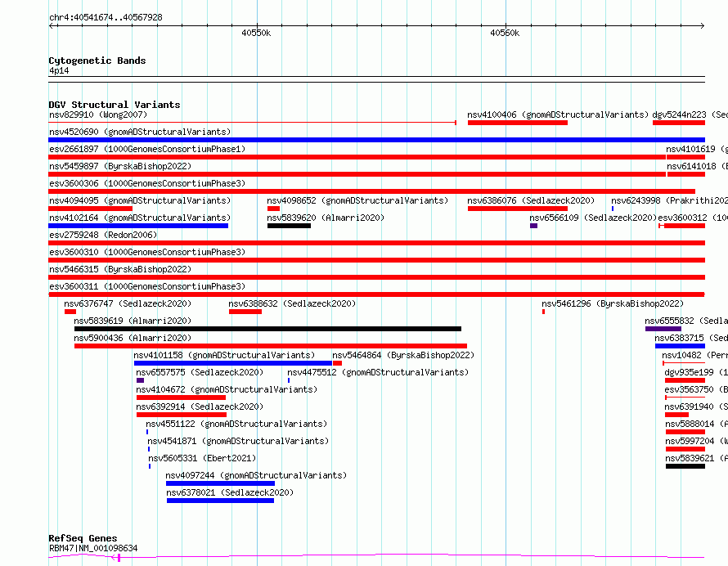Screen dimensions: 728x566
Task: Click nsv4097244 blue variant bar
Action: pos(220,484)
